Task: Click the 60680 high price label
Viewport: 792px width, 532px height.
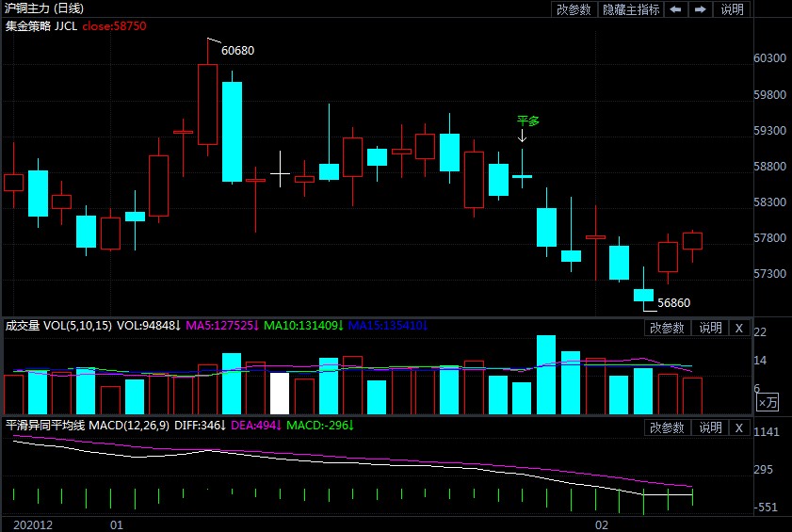Action: 237,51
